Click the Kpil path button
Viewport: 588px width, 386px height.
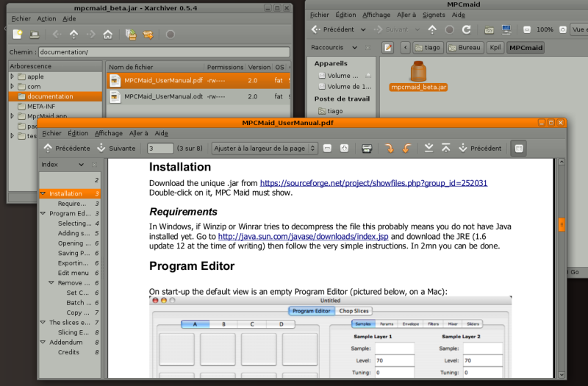pyautogui.click(x=495, y=48)
